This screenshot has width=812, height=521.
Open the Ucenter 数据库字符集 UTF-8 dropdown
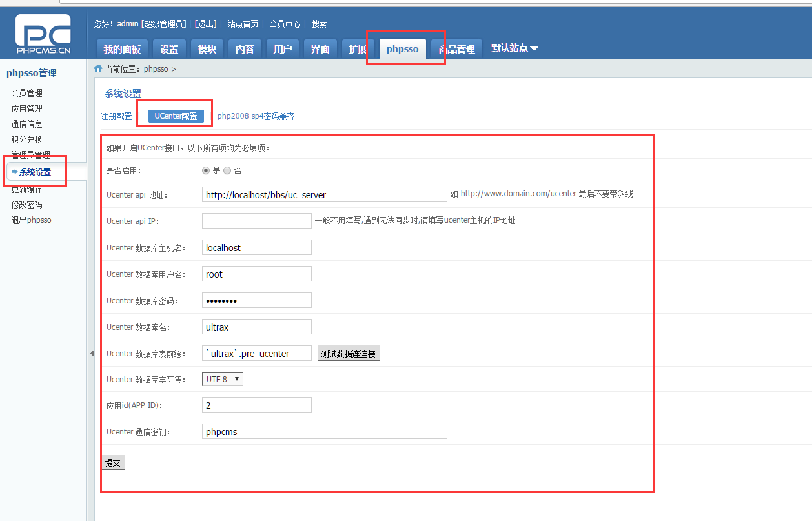223,379
